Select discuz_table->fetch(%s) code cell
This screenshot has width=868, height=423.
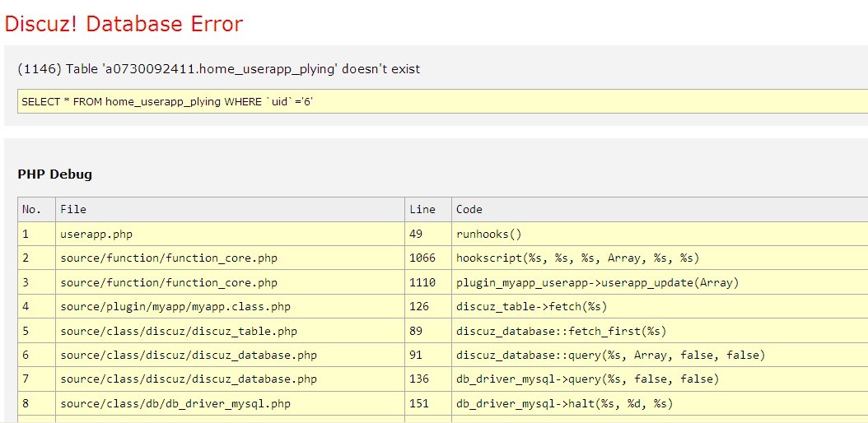point(660,306)
